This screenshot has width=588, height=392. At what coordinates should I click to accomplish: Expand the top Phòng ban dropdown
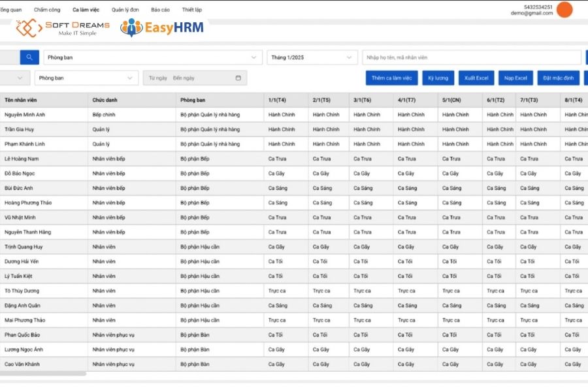pos(153,57)
